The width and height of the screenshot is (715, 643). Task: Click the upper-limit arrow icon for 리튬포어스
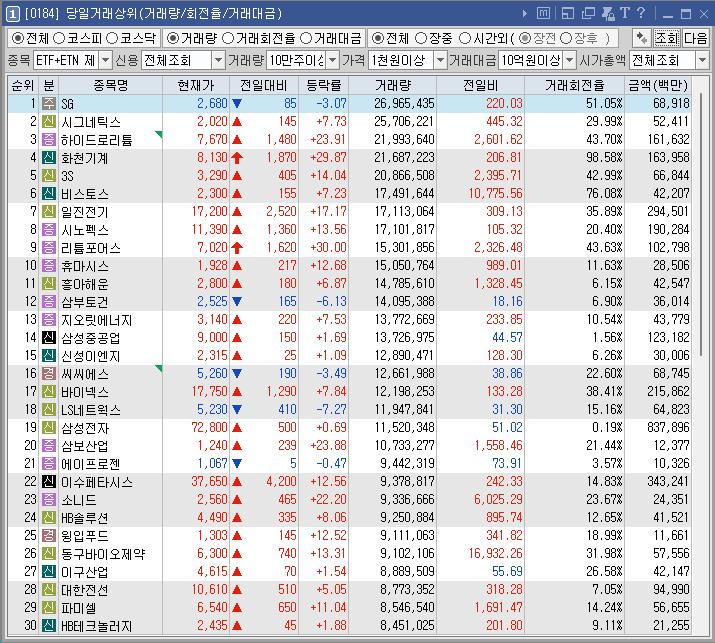coord(237,248)
